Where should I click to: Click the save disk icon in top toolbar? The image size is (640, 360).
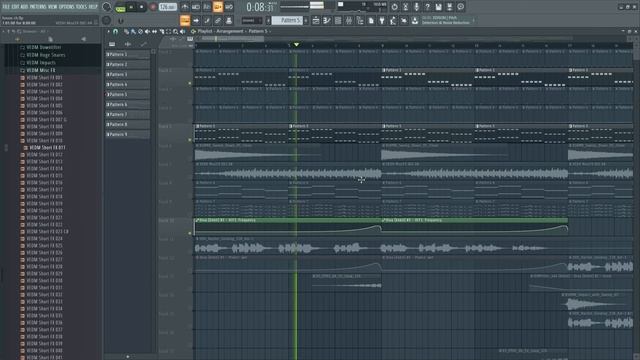click(x=438, y=7)
